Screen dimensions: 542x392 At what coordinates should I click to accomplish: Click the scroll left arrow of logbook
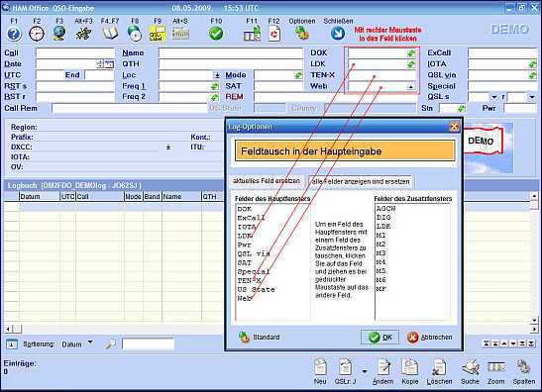click(8, 330)
